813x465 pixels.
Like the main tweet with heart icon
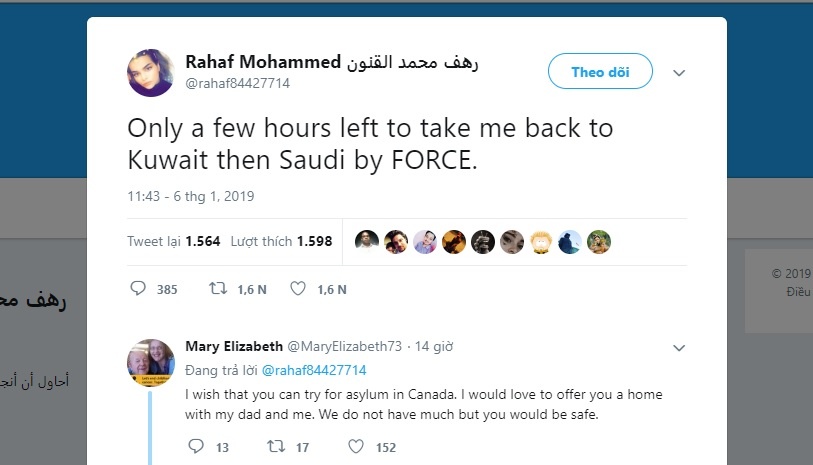[297, 289]
